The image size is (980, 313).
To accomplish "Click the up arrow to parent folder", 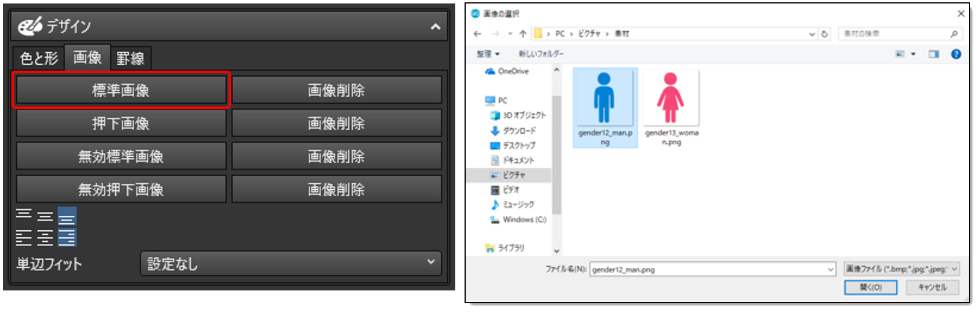I will (x=523, y=34).
